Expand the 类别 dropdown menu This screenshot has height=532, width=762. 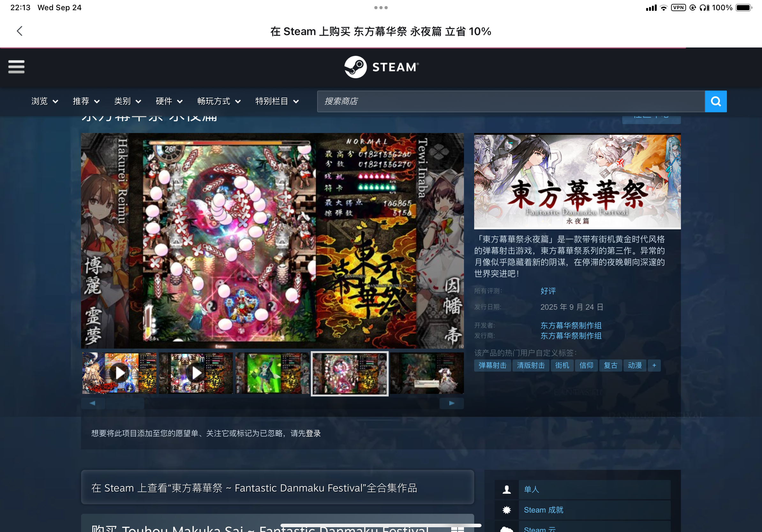click(x=128, y=101)
